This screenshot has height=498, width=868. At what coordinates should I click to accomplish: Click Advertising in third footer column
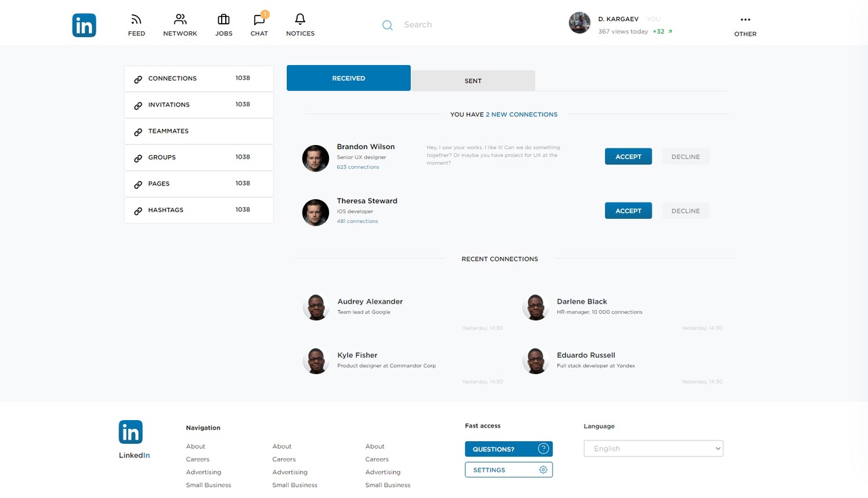coord(382,472)
